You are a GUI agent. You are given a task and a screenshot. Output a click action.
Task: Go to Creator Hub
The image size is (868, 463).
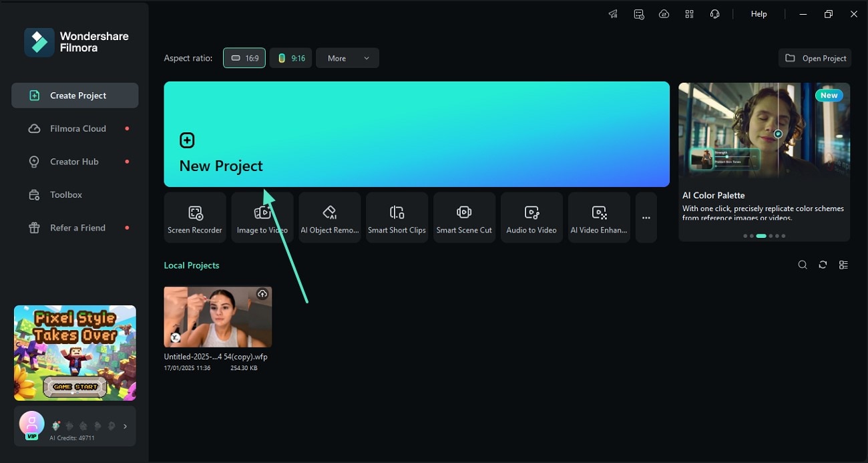(x=75, y=162)
